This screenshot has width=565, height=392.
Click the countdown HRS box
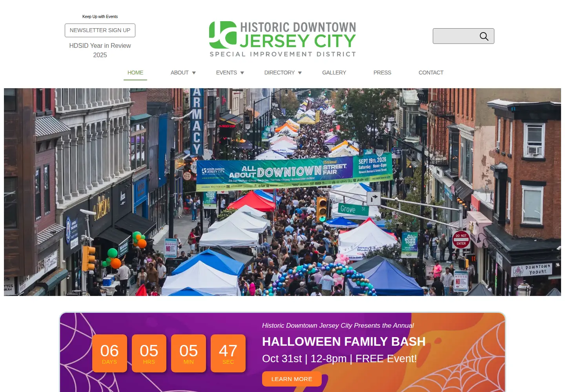tap(149, 353)
